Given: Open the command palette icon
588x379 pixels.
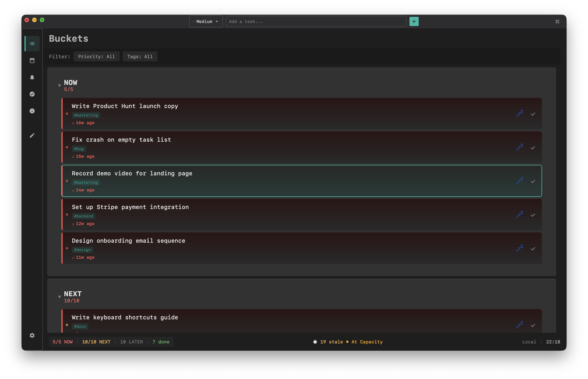Looking at the screenshot, I should (x=557, y=22).
